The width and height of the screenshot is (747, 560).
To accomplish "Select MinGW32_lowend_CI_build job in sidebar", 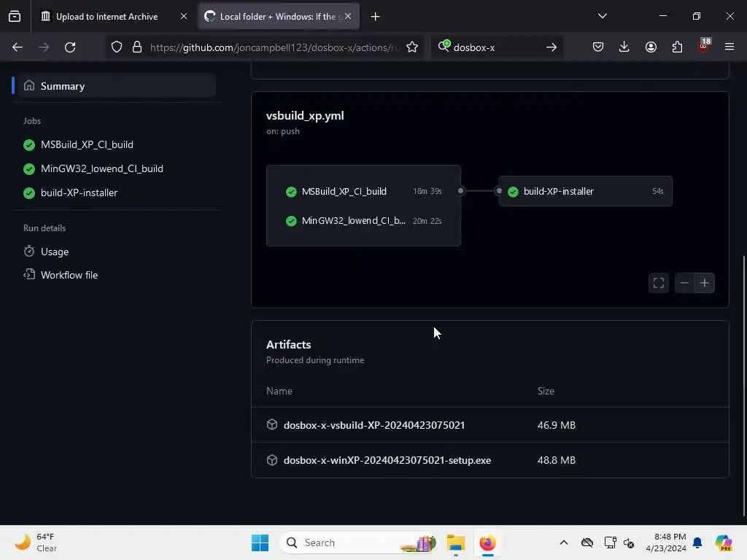I will tap(102, 168).
